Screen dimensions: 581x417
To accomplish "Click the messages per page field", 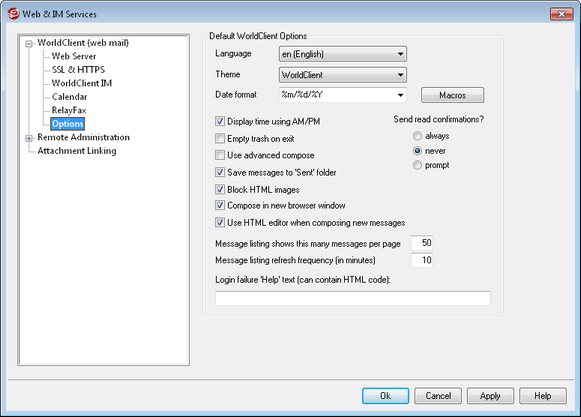I will [x=422, y=243].
